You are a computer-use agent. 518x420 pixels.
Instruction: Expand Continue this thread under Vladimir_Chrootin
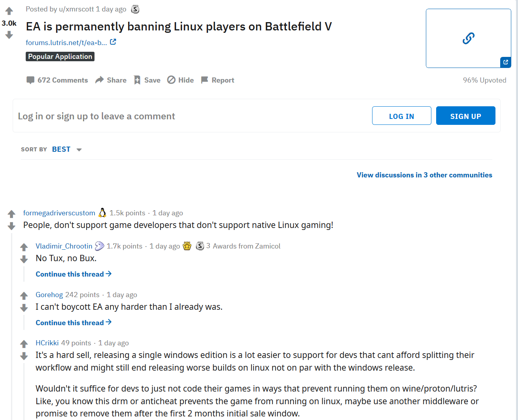pos(74,274)
